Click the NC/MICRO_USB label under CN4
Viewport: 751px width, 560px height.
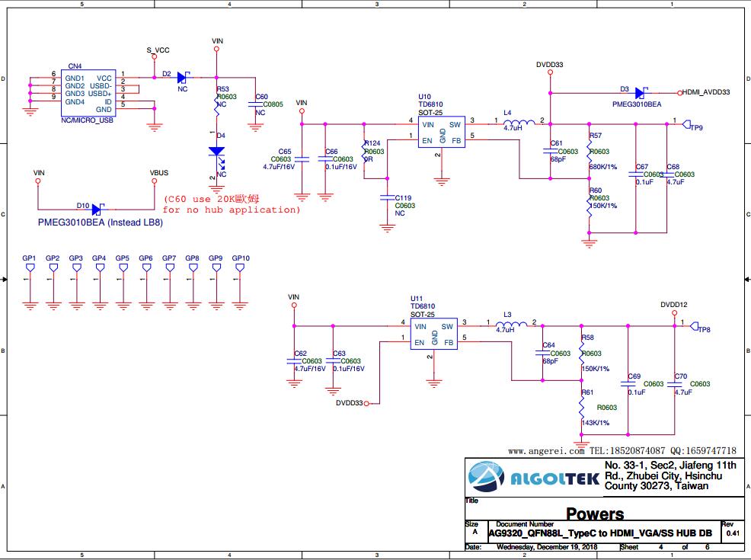tap(87, 120)
